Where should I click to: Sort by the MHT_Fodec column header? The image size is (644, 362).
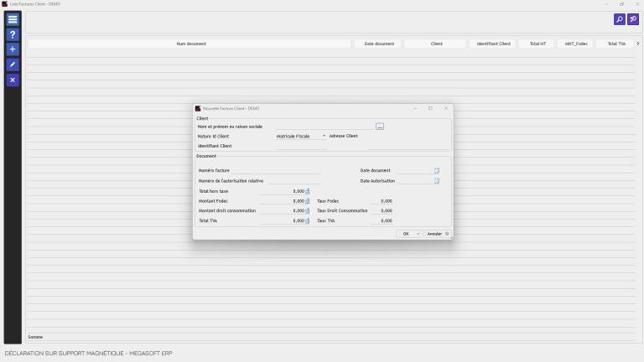click(x=575, y=44)
